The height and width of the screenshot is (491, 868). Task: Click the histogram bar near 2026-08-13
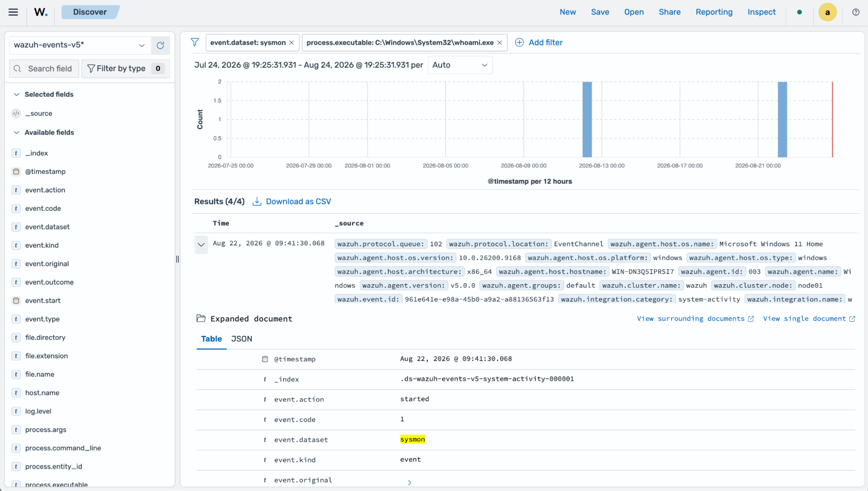coord(587,119)
